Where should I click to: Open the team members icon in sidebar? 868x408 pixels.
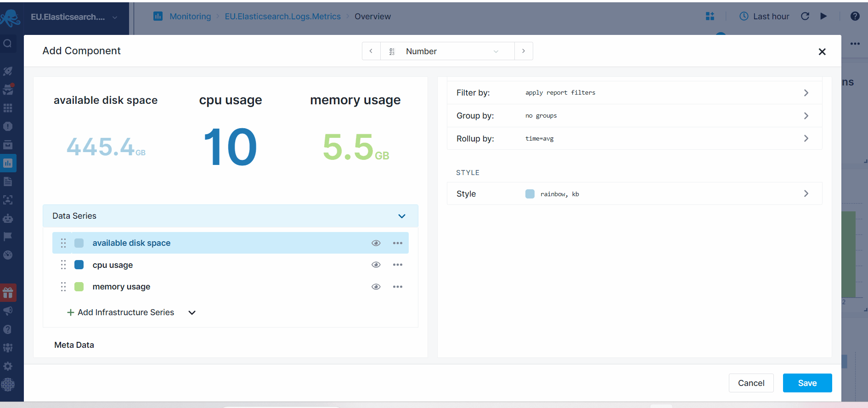8,348
